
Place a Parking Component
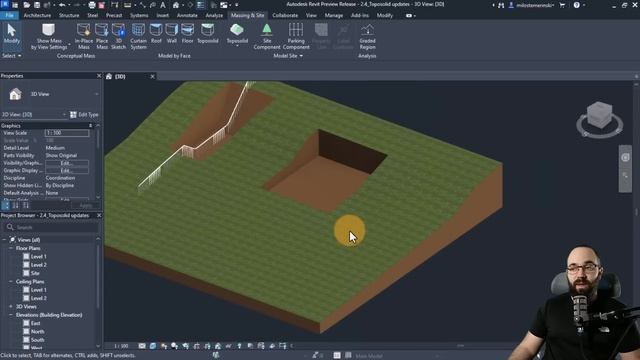point(296,36)
